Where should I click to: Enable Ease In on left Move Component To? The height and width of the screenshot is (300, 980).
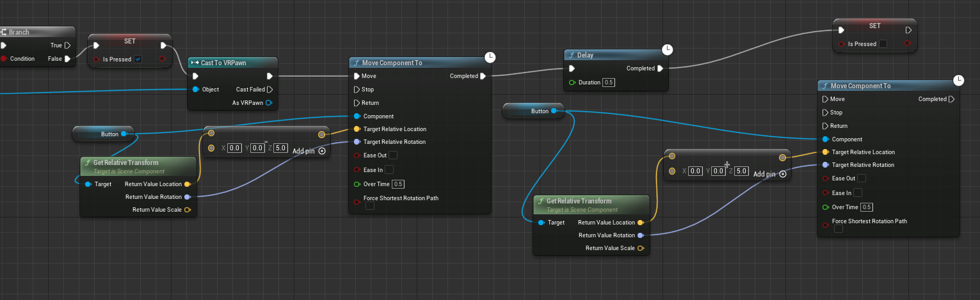[389, 170]
